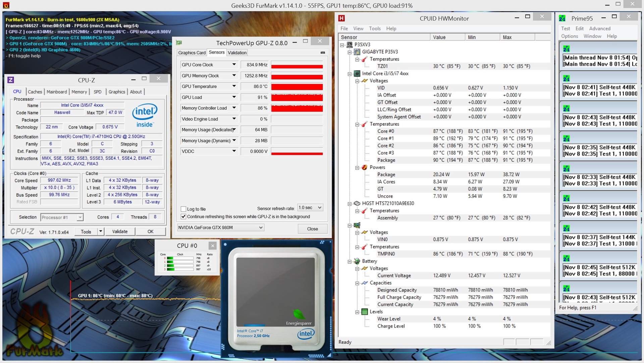Open the GPU Temperature sensor dropdown
This screenshot has width=644, height=363.
[x=234, y=86]
